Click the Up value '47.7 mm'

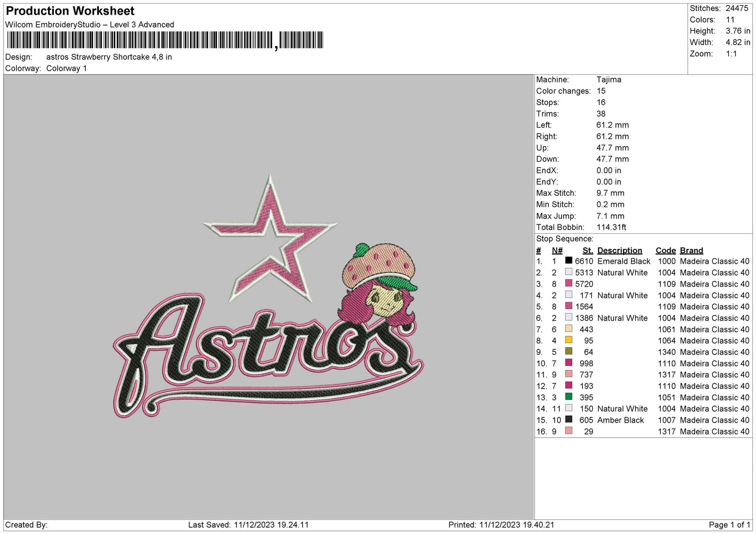click(613, 147)
